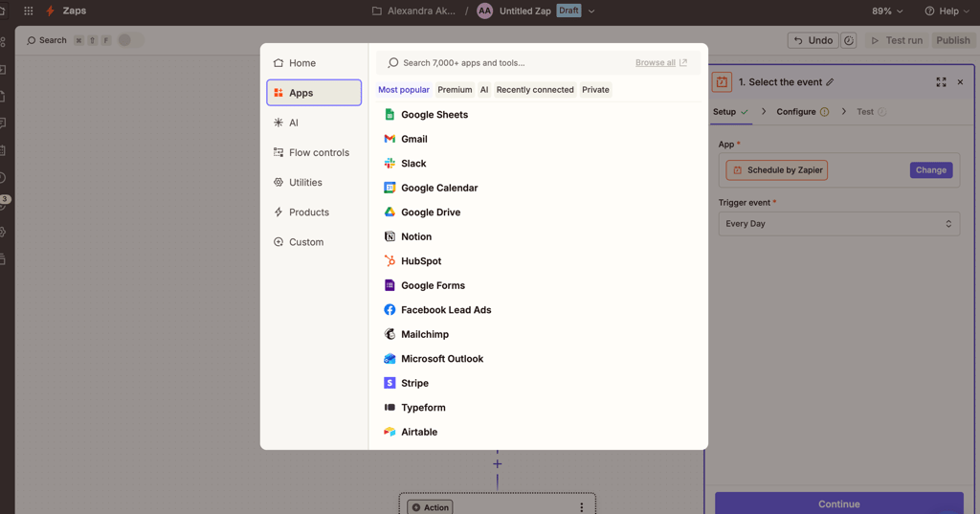Close the Select the event panel
The width and height of the screenshot is (980, 514).
point(960,82)
